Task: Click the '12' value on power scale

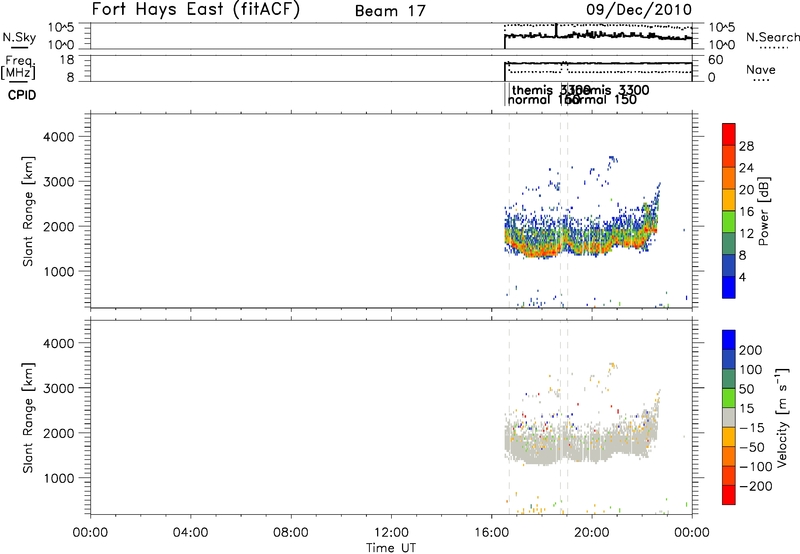Action: [x=746, y=234]
